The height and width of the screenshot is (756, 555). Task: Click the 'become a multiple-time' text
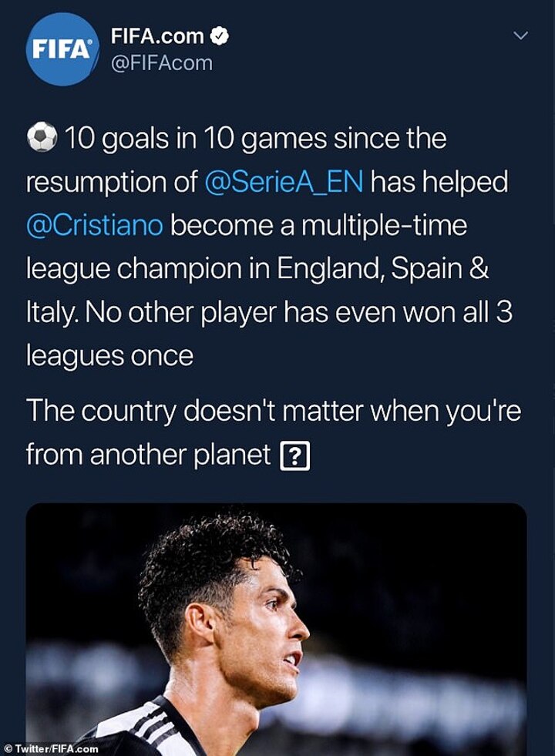[318, 227]
